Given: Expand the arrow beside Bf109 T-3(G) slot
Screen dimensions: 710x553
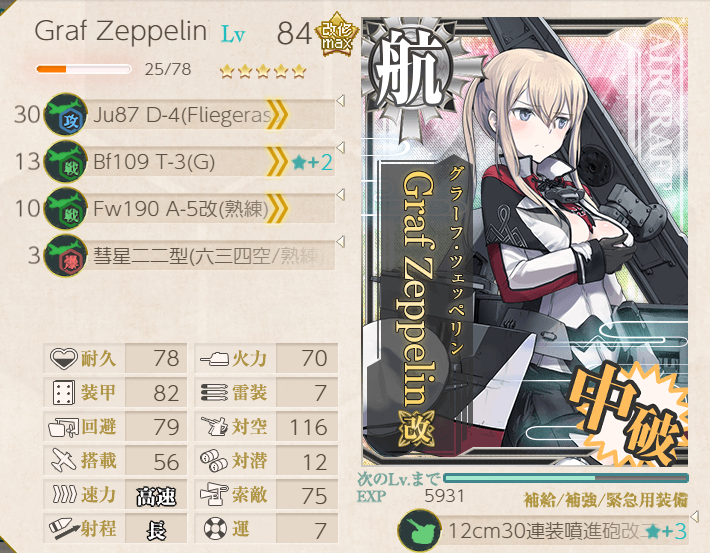Looking at the screenshot, I should pyautogui.click(x=341, y=148).
